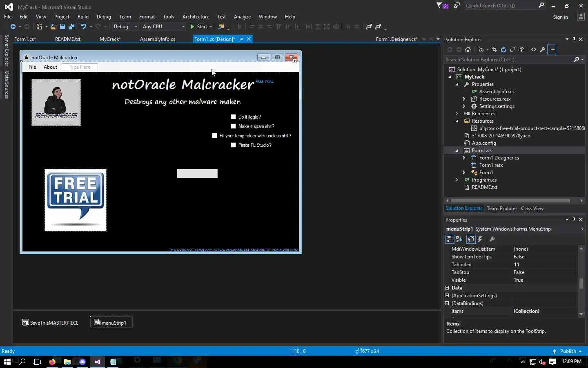Click the green Start debugging button
588x368 pixels.
click(199, 27)
